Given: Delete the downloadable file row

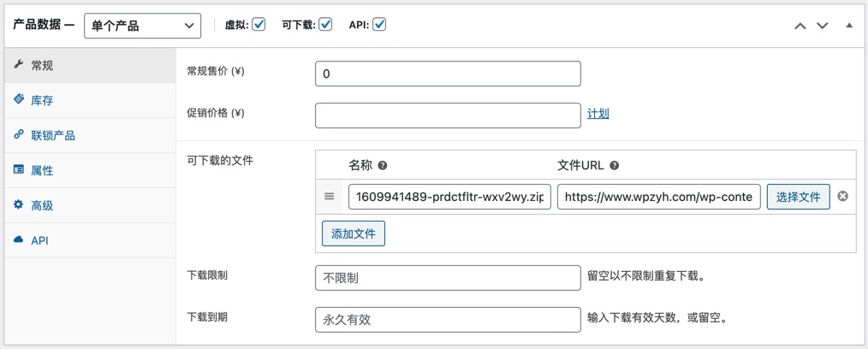Looking at the screenshot, I should [x=842, y=197].
